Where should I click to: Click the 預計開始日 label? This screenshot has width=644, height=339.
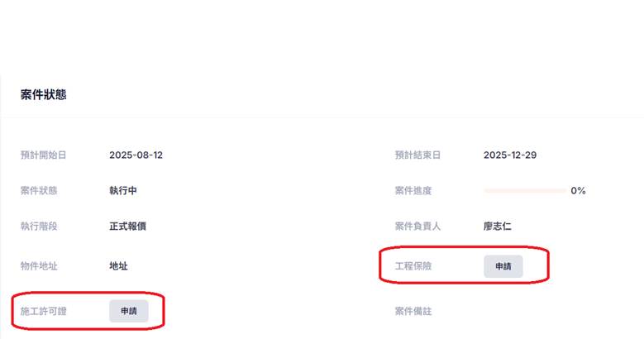[x=43, y=155]
